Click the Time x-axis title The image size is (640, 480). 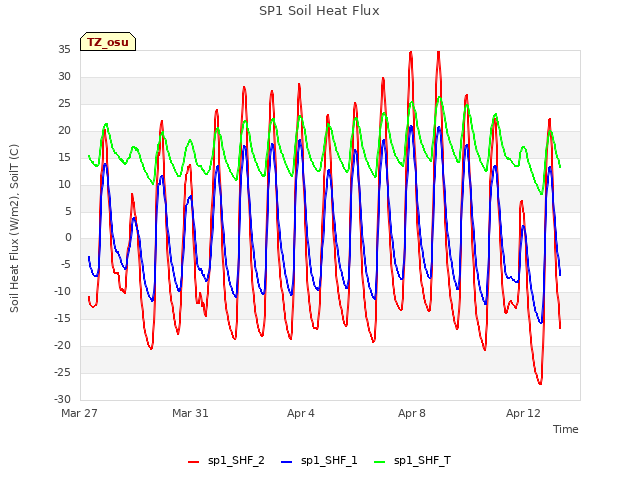[565, 429]
